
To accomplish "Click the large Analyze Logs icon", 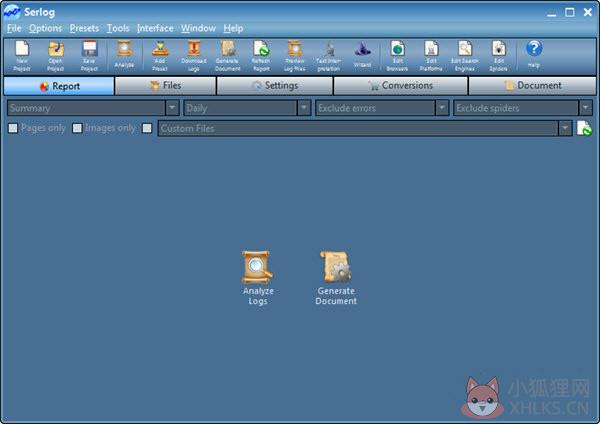I will [x=258, y=278].
